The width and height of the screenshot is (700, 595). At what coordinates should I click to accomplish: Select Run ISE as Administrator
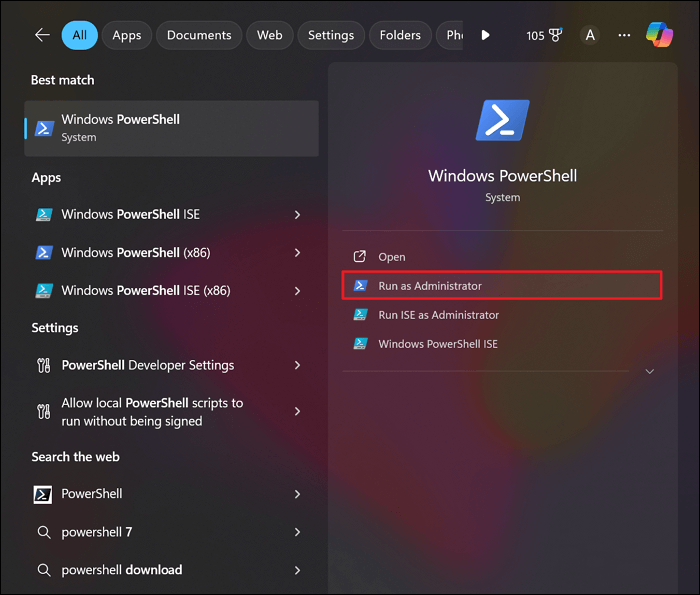(x=438, y=315)
